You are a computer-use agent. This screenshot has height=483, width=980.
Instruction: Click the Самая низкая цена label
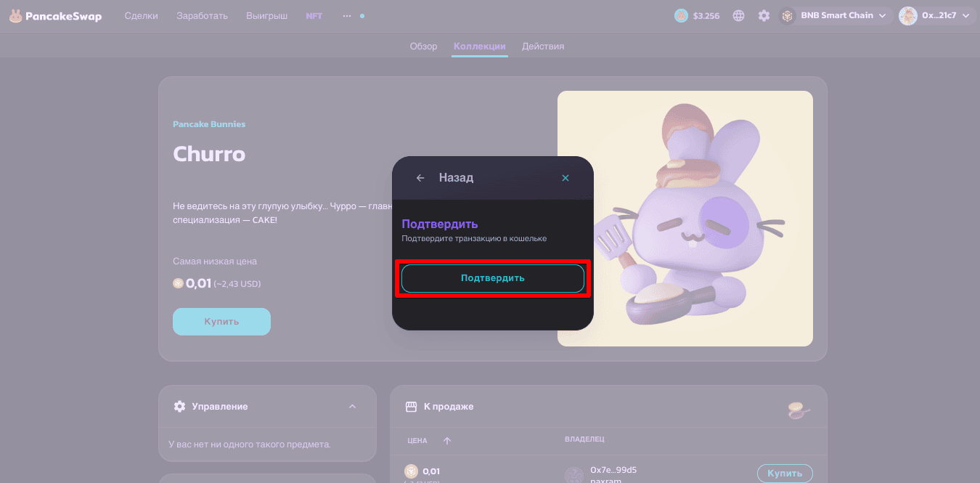(215, 261)
